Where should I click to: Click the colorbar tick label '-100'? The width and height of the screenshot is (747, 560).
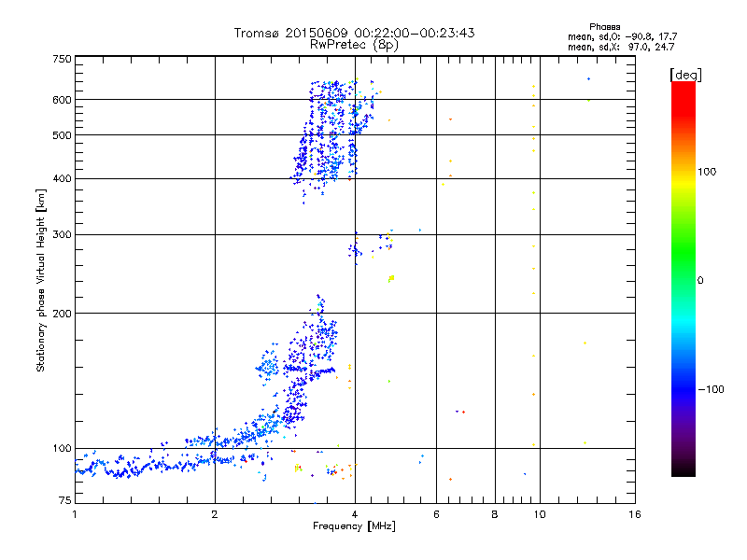[712, 389]
